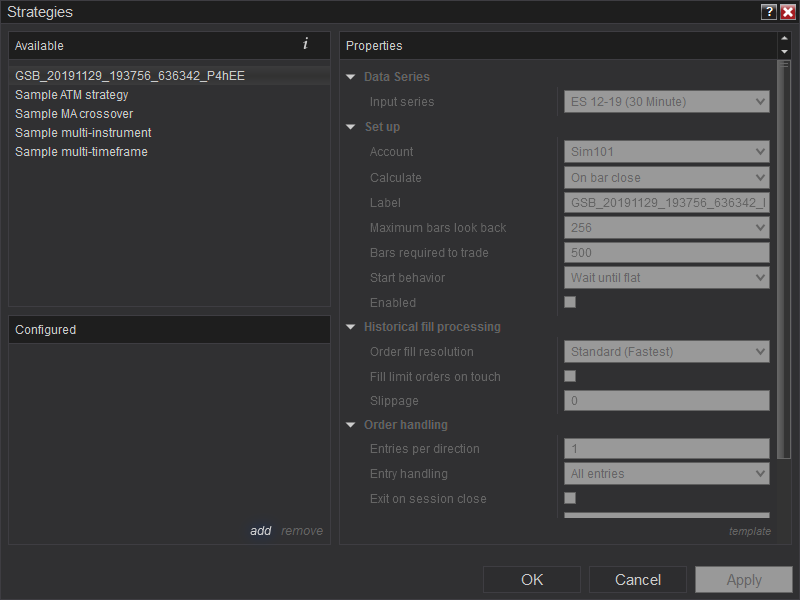Toggle Exit on session close checkbox
The height and width of the screenshot is (600, 800).
[x=570, y=498]
